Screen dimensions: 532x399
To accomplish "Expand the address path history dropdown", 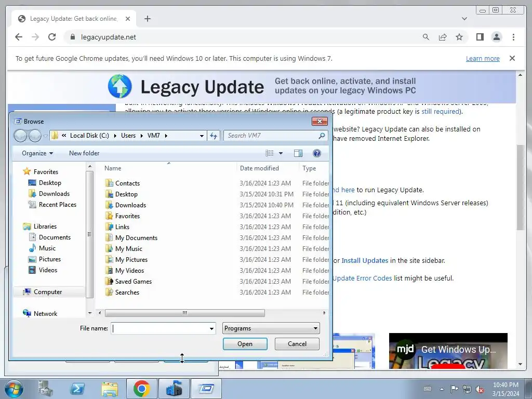I will click(202, 136).
